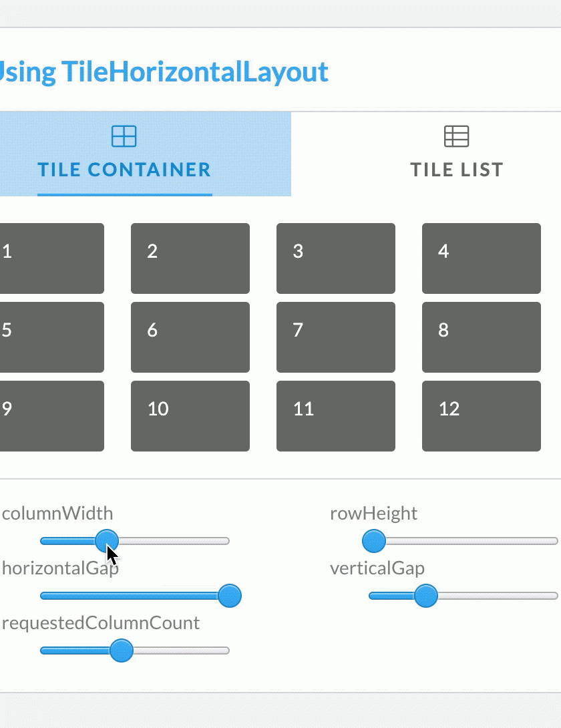Click the verticalGap slider handle
This screenshot has width=561, height=728.
click(425, 596)
